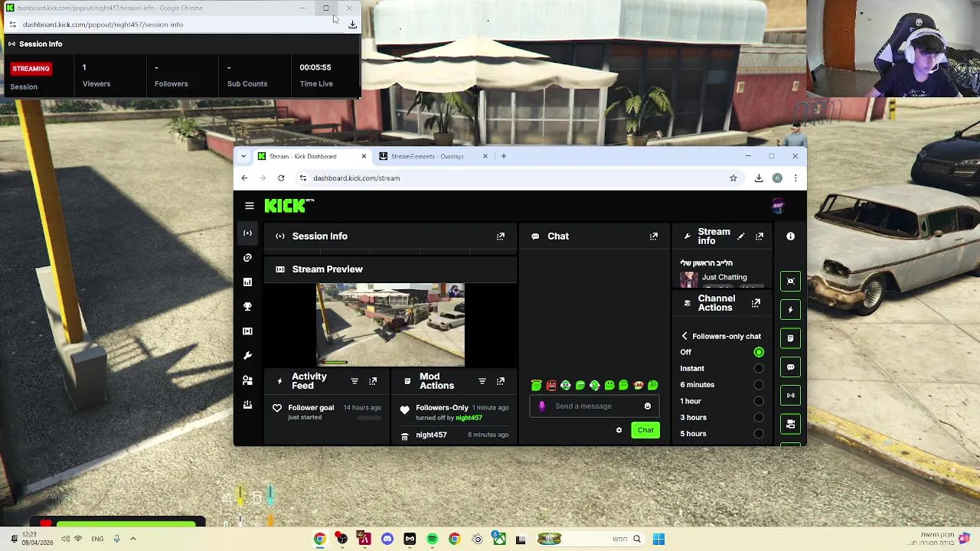This screenshot has height=551, width=980.
Task: Insert the red angry emote
Action: coord(551,386)
